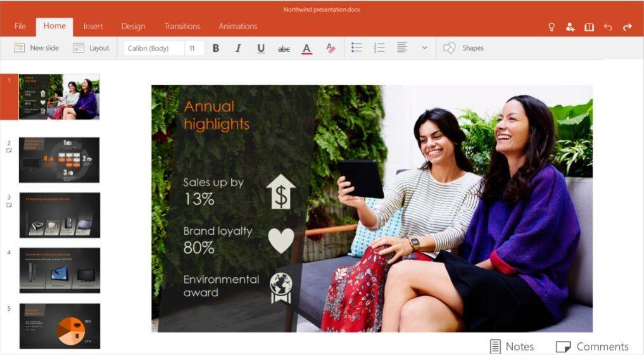Click the New slide button

(37, 48)
